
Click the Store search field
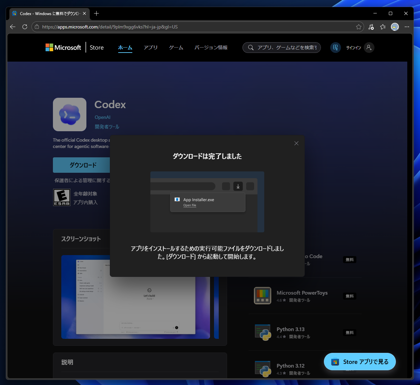(282, 48)
